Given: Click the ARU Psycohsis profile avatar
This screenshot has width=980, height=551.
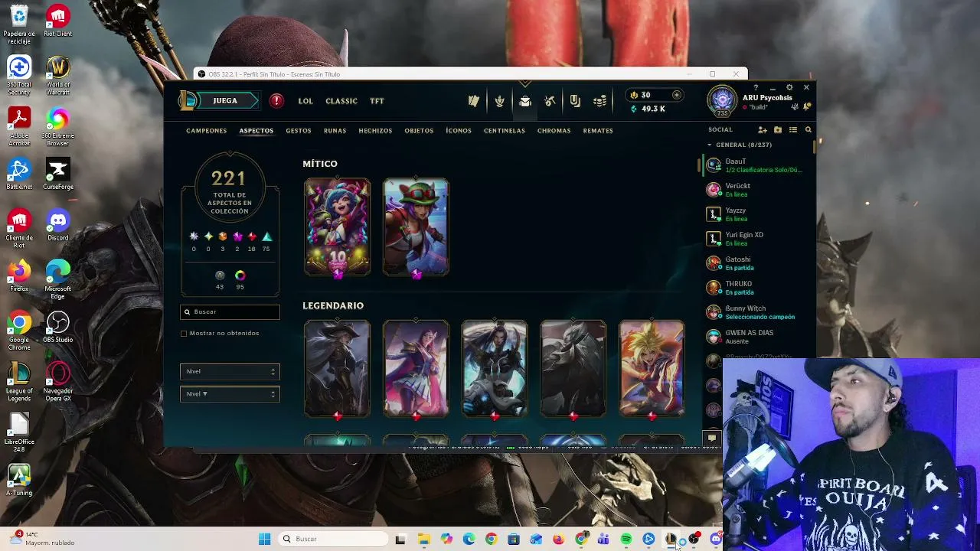Looking at the screenshot, I should pos(722,100).
